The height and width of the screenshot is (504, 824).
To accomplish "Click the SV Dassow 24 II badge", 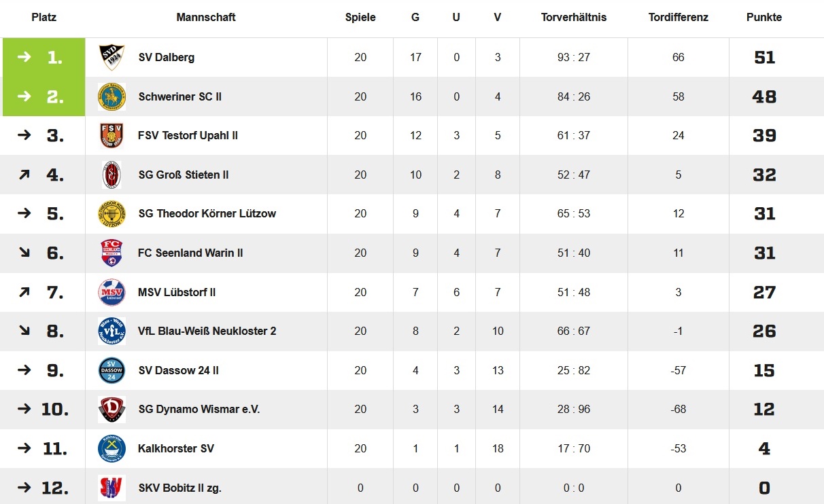I will pos(111,370).
